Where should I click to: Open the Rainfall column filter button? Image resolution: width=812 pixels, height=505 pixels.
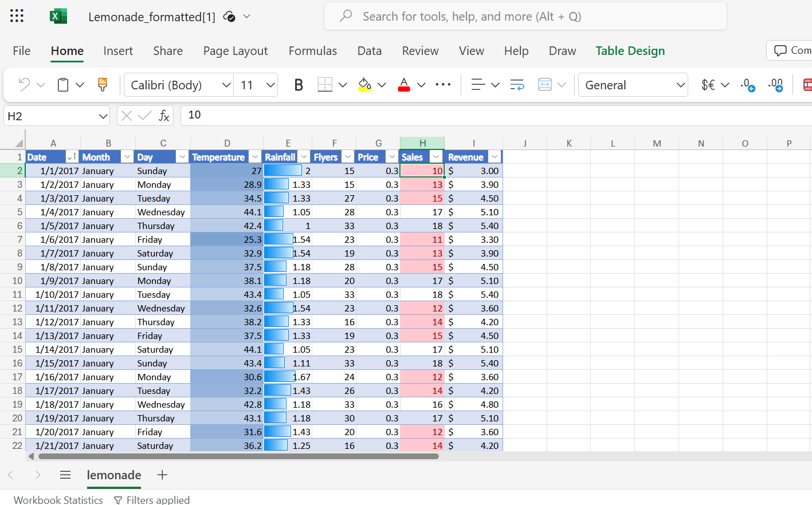(304, 157)
